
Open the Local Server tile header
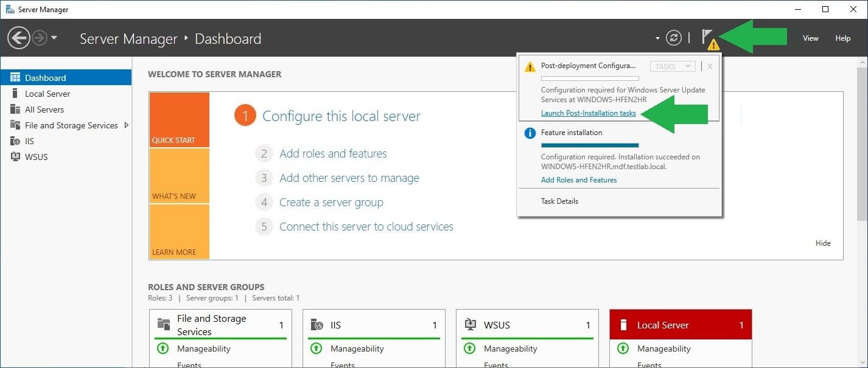click(681, 325)
